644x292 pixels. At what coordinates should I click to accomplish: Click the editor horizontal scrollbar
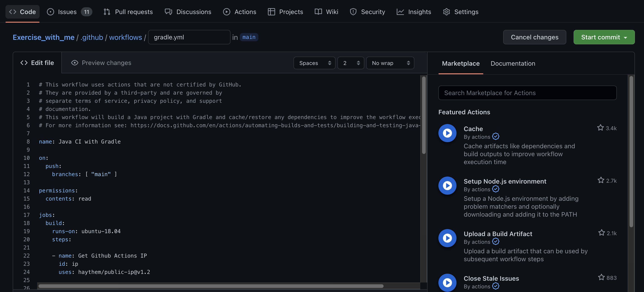(x=211, y=286)
